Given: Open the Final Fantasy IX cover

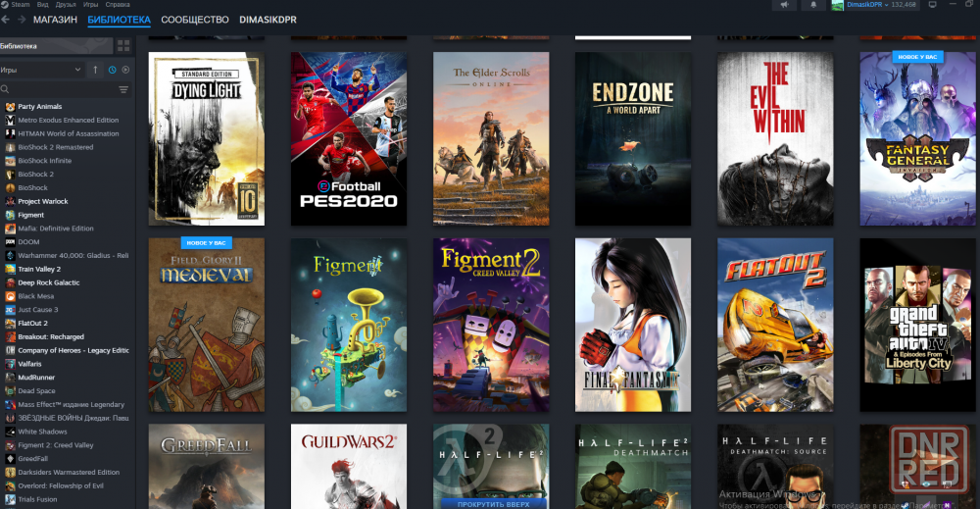Looking at the screenshot, I should [633, 325].
